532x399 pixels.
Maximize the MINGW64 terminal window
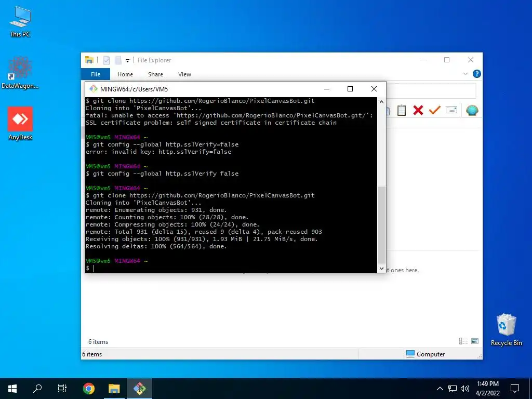350,89
